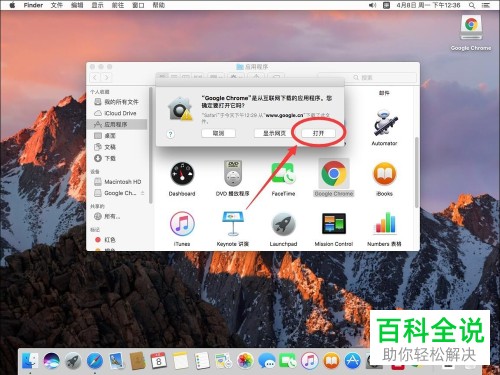Select the DVD 播放程序 app icon
This screenshot has height=375, width=500.
pyautogui.click(x=233, y=173)
